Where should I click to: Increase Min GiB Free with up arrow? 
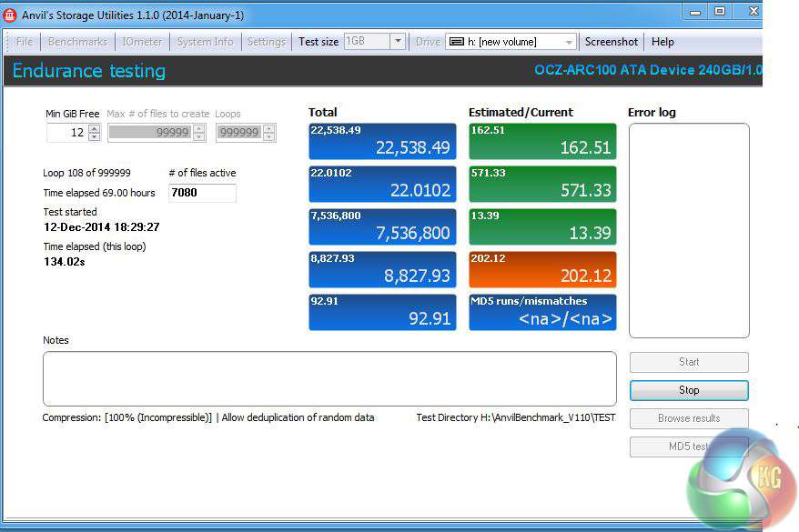pyautogui.click(x=94, y=128)
